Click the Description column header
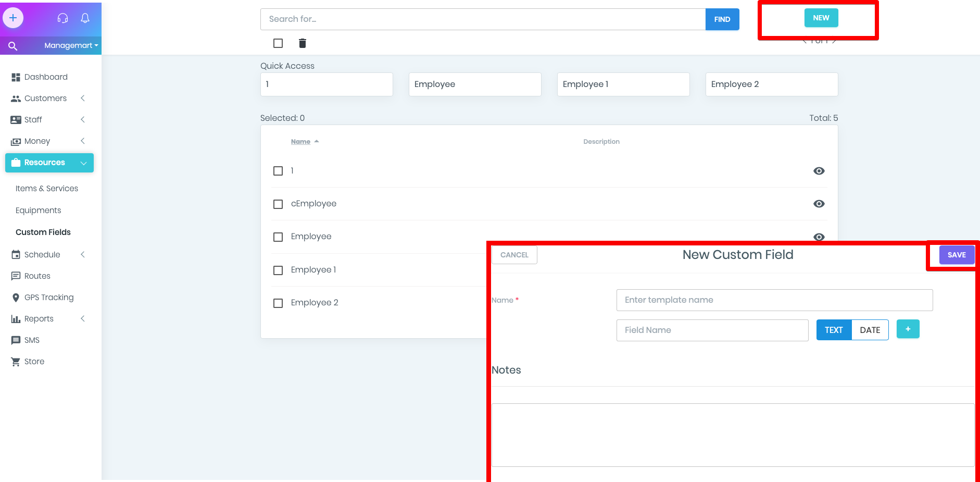The width and height of the screenshot is (980, 482). [x=601, y=142]
